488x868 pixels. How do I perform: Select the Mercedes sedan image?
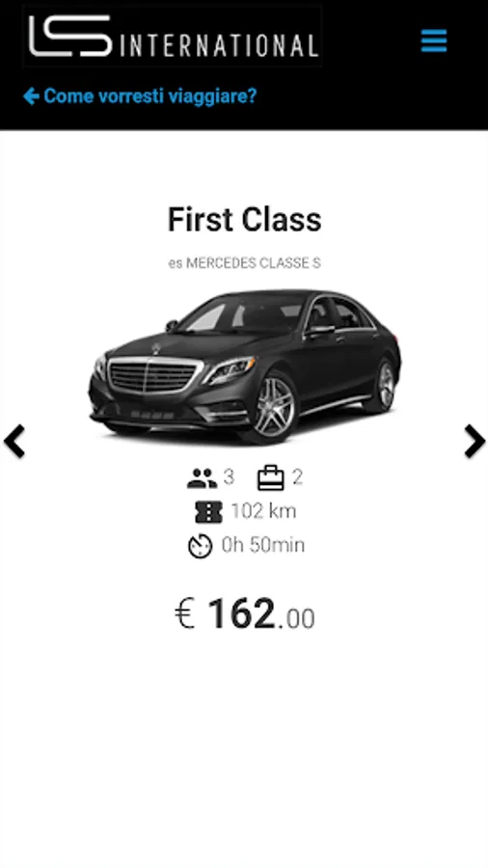pyautogui.click(x=244, y=367)
